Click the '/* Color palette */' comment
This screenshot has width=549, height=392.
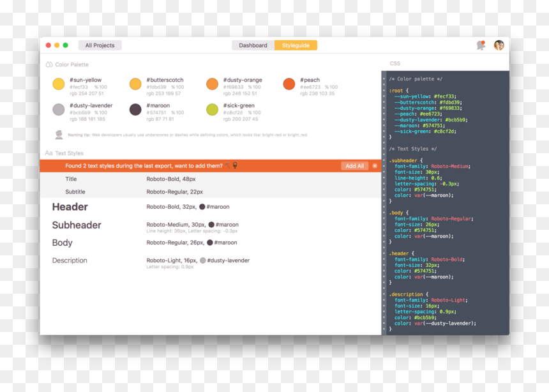416,79
